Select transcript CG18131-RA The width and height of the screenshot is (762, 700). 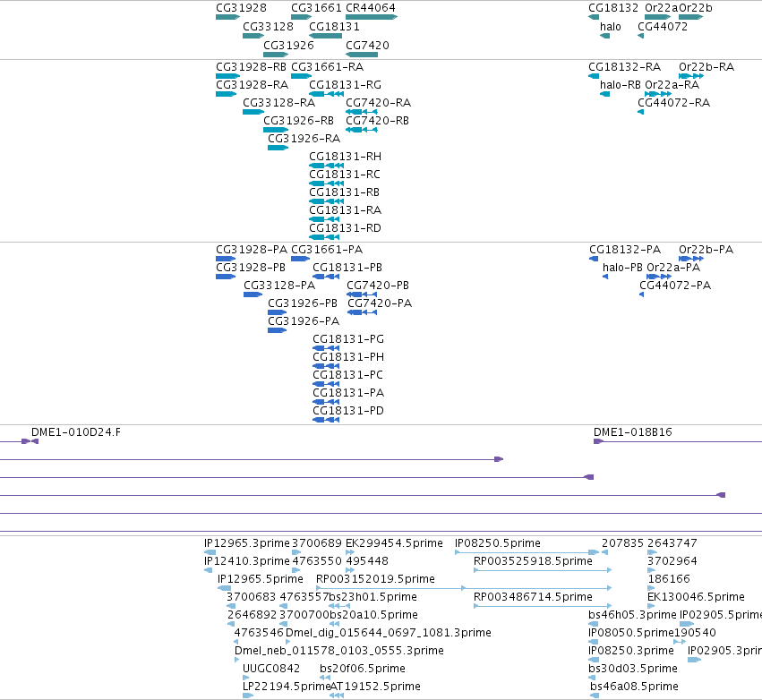pos(324,219)
